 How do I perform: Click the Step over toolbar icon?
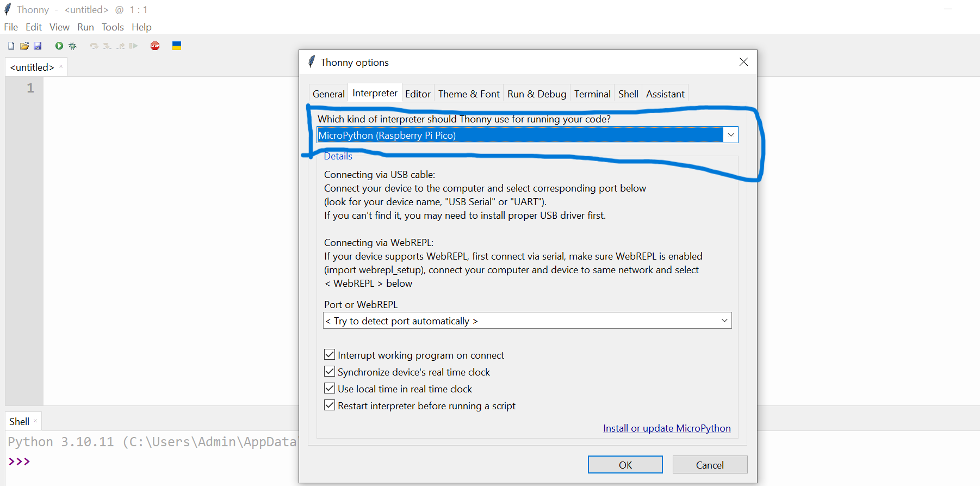(x=94, y=46)
